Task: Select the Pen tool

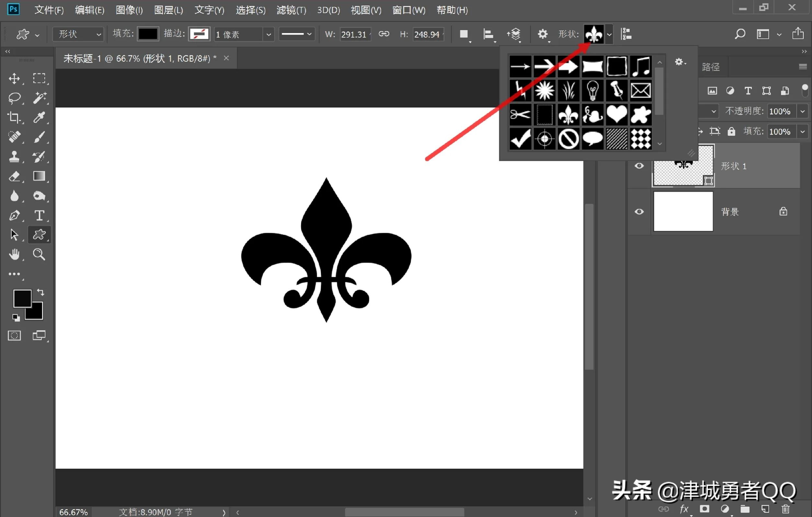Action: point(15,215)
